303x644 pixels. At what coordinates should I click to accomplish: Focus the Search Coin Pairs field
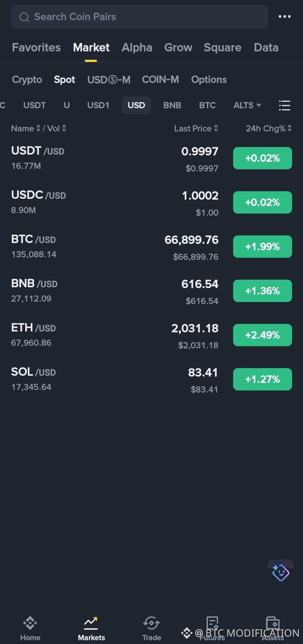(x=139, y=17)
